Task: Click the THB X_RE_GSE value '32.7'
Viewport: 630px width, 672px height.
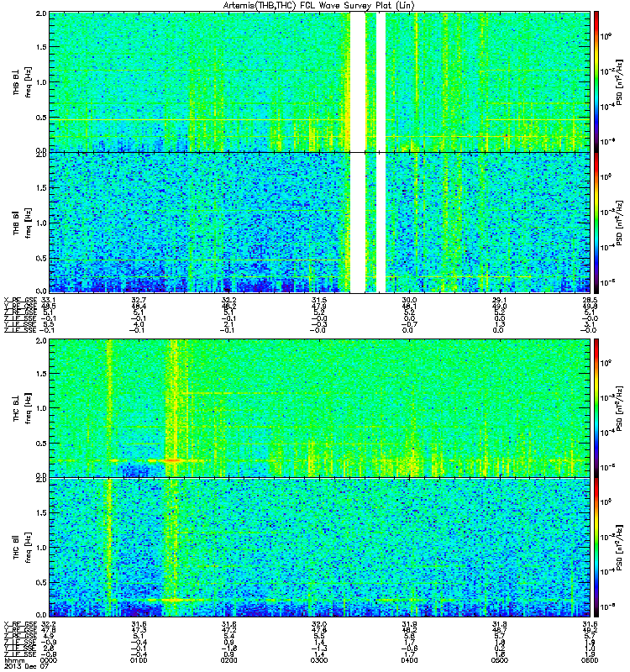Action: pos(139,300)
